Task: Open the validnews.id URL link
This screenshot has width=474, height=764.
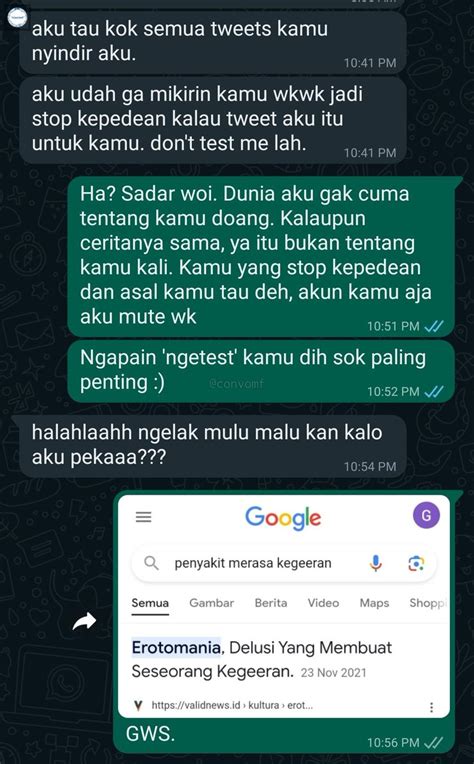Action: pos(232,705)
